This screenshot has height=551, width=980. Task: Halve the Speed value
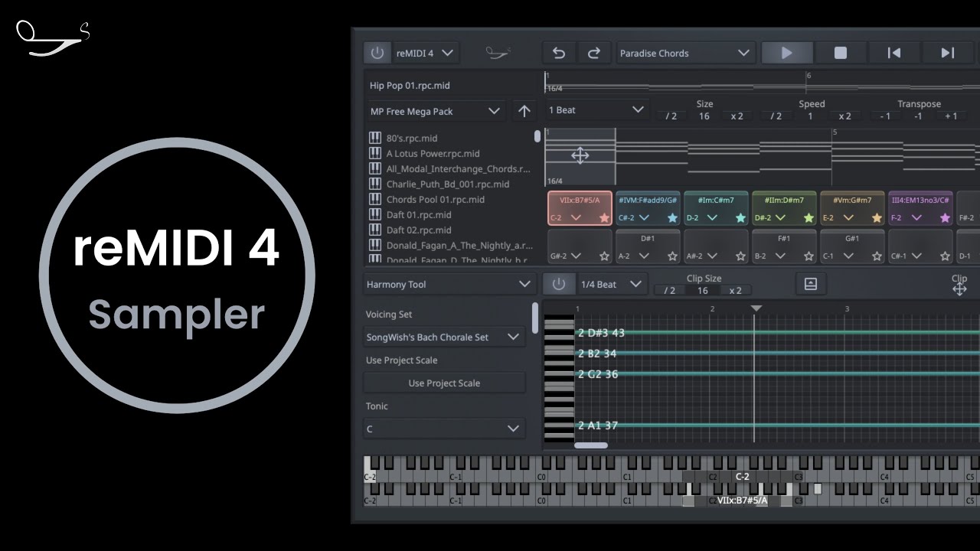click(x=776, y=116)
